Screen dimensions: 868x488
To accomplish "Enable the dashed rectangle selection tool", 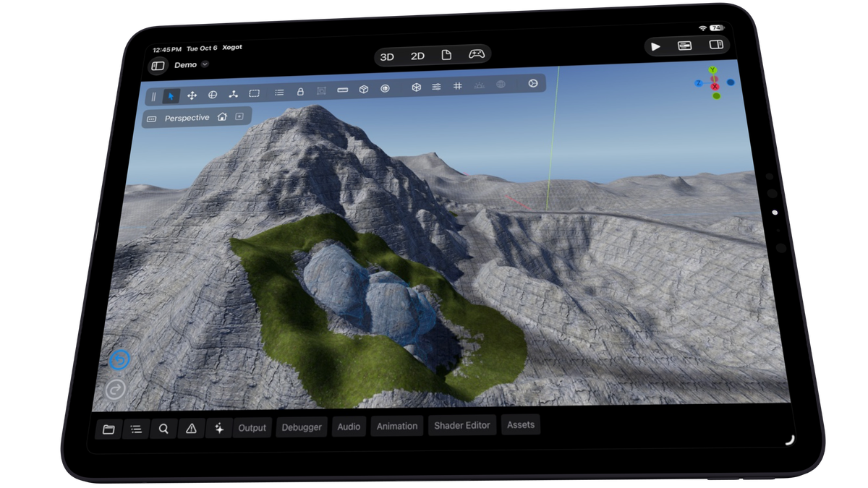I will [255, 93].
